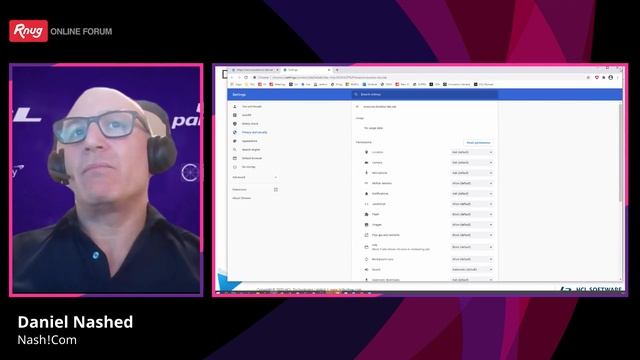The height and width of the screenshot is (360, 640).
Task: Click the Pop-ups and redirects icon
Action: pos(366,235)
